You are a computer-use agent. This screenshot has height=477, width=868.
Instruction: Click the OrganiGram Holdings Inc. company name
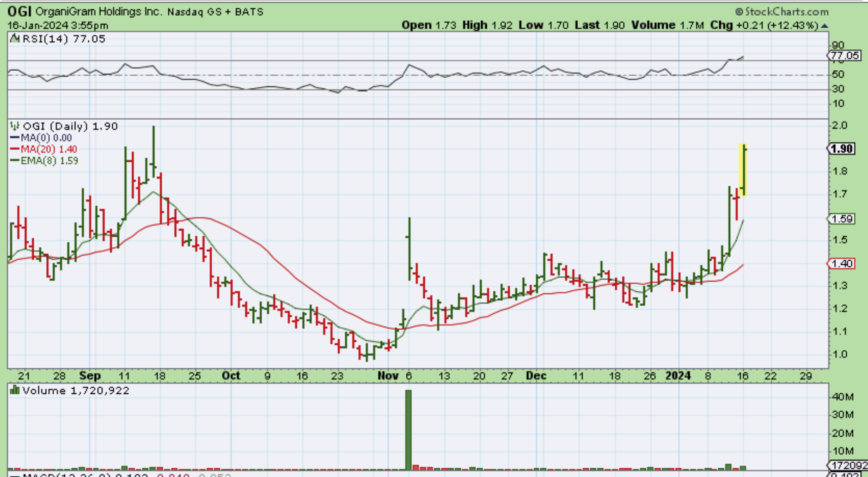pos(99,12)
